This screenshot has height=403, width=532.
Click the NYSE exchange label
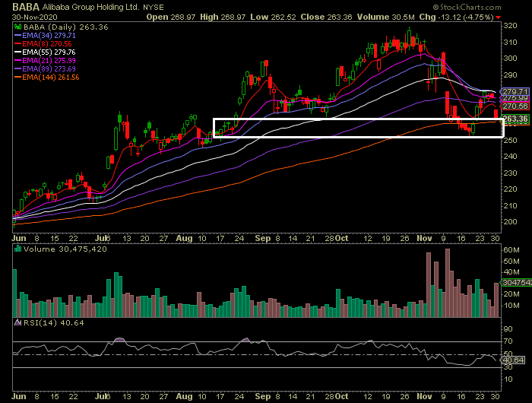click(x=153, y=8)
